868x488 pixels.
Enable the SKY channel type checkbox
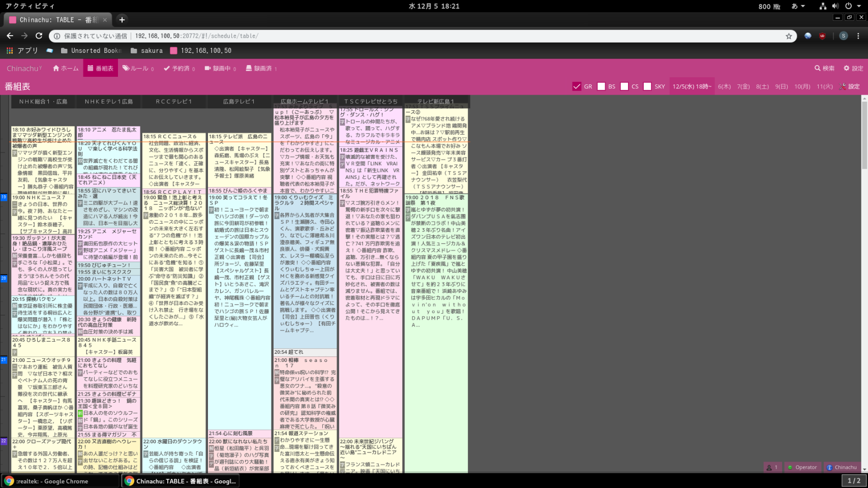[647, 86]
